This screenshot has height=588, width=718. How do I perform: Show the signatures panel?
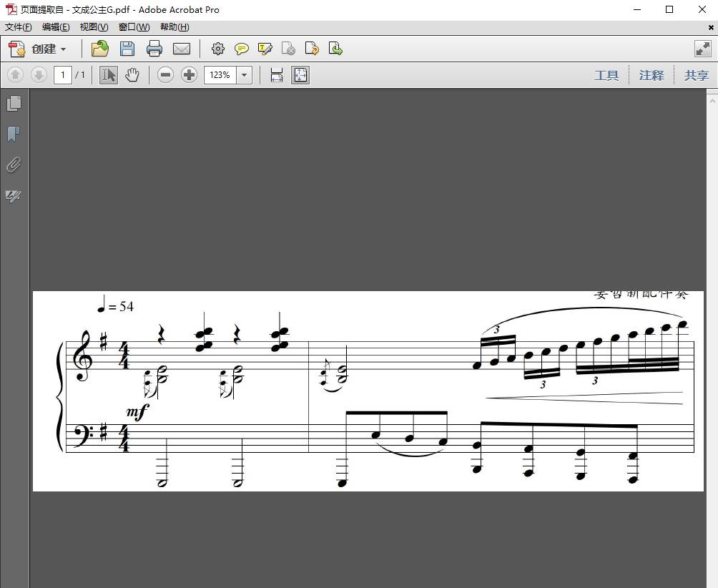click(x=14, y=196)
